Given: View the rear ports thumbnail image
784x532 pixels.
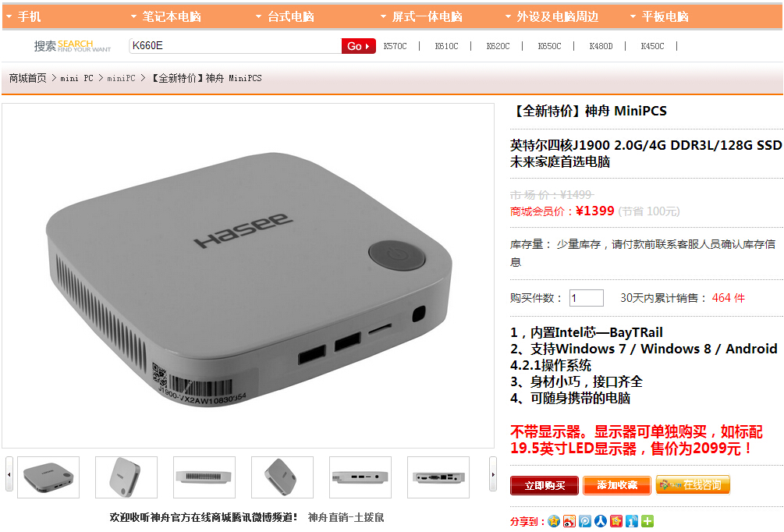Looking at the screenshot, I should [438, 477].
